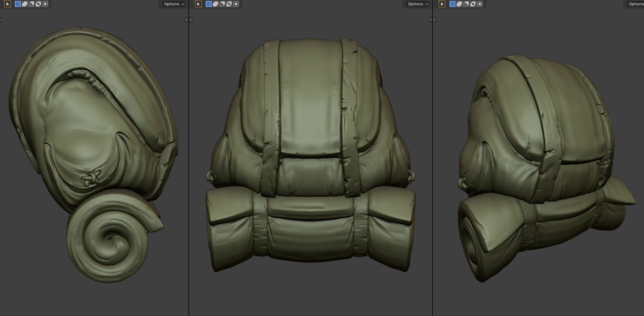Open the Options dropdown in the center viewport
This screenshot has width=644, height=316.
click(417, 4)
